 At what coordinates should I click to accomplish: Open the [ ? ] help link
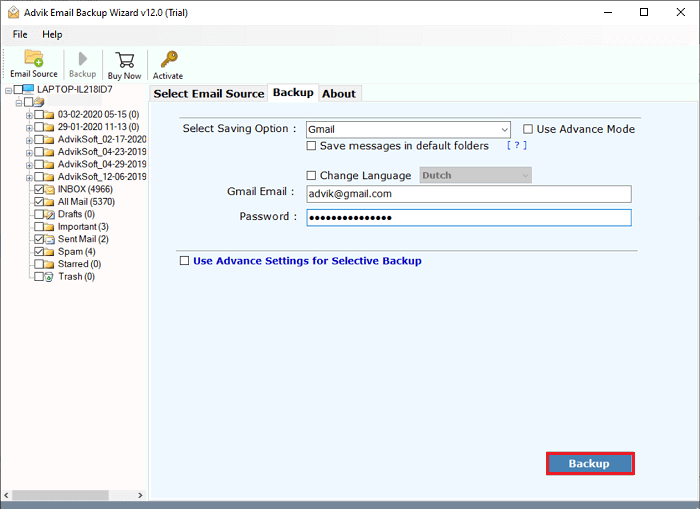[x=517, y=145]
